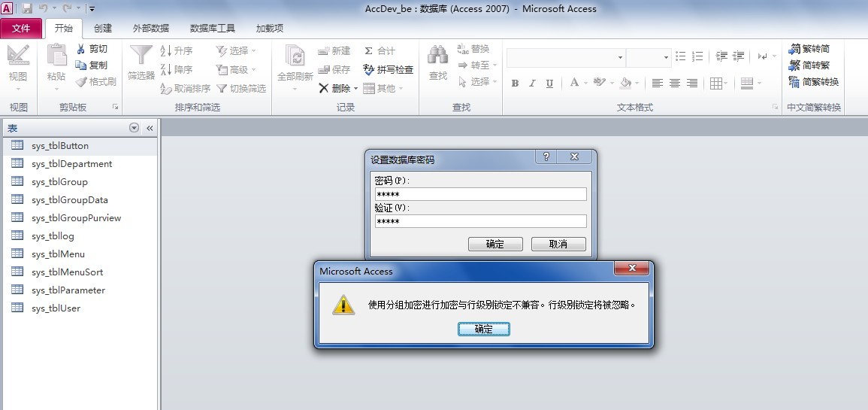Align text left

tap(657, 83)
